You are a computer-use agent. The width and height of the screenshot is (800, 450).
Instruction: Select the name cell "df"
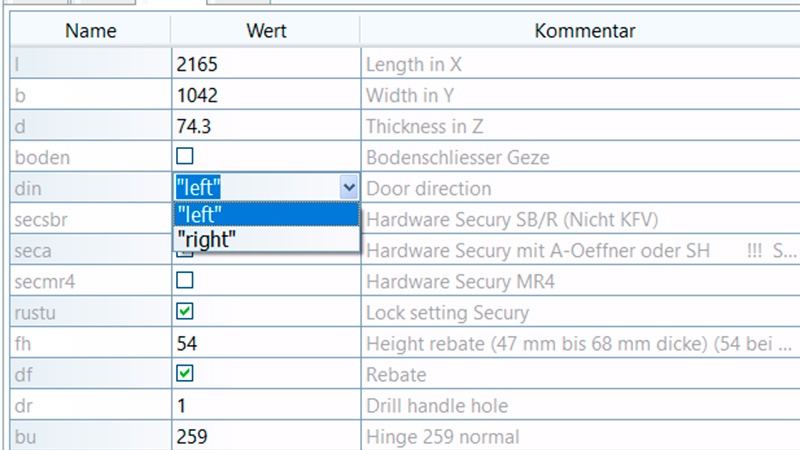(91, 374)
